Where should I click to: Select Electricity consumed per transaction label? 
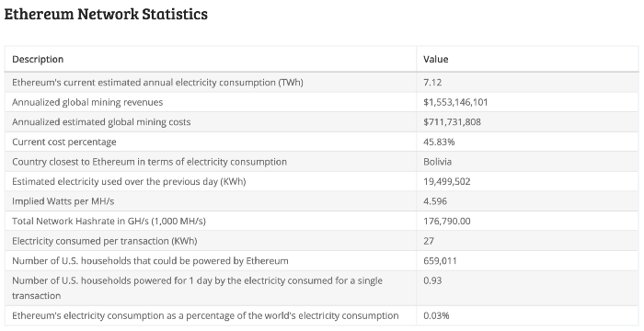tap(104, 241)
